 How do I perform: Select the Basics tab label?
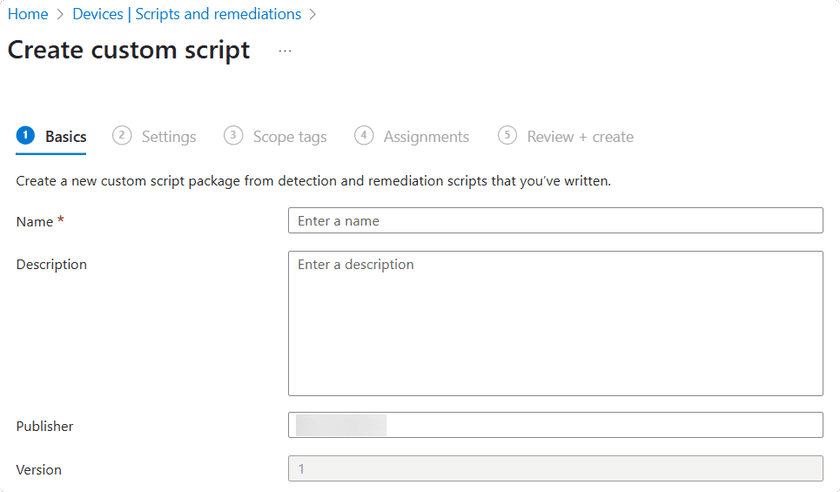click(x=66, y=137)
